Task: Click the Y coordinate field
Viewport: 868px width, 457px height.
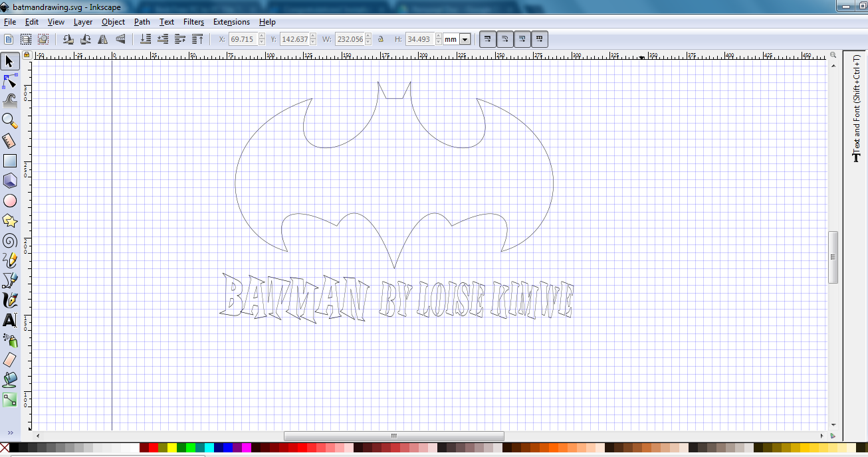Action: click(x=294, y=39)
